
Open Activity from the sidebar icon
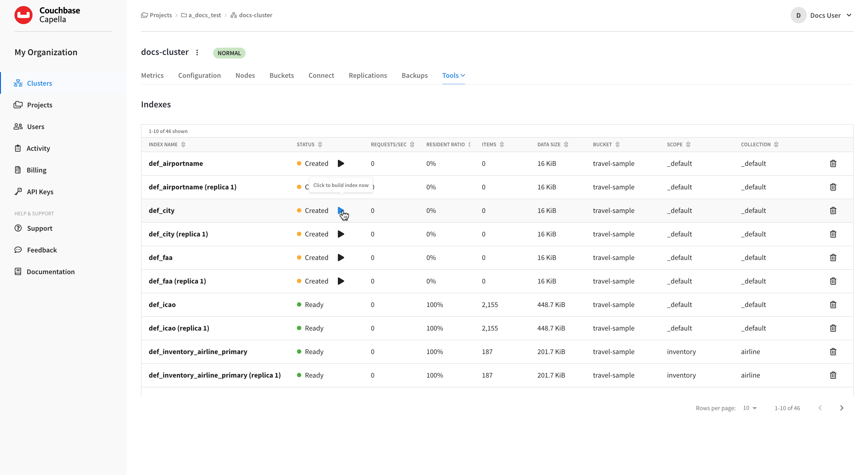point(18,148)
